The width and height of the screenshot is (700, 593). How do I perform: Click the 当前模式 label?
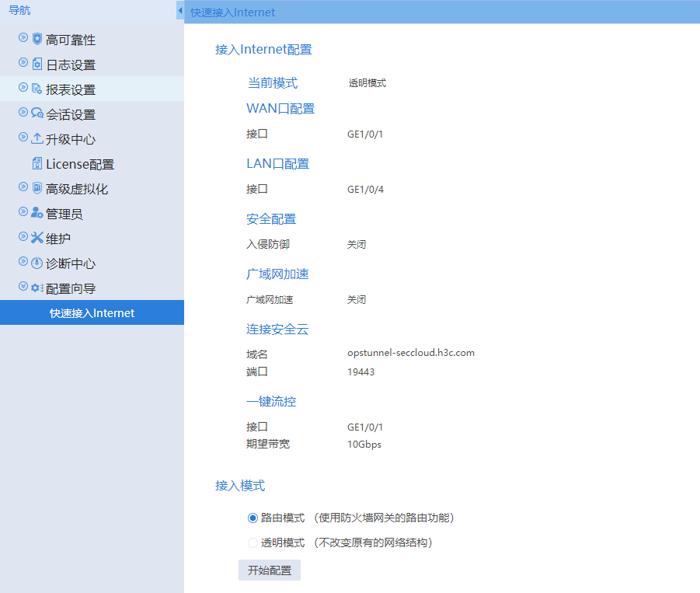pyautogui.click(x=273, y=82)
